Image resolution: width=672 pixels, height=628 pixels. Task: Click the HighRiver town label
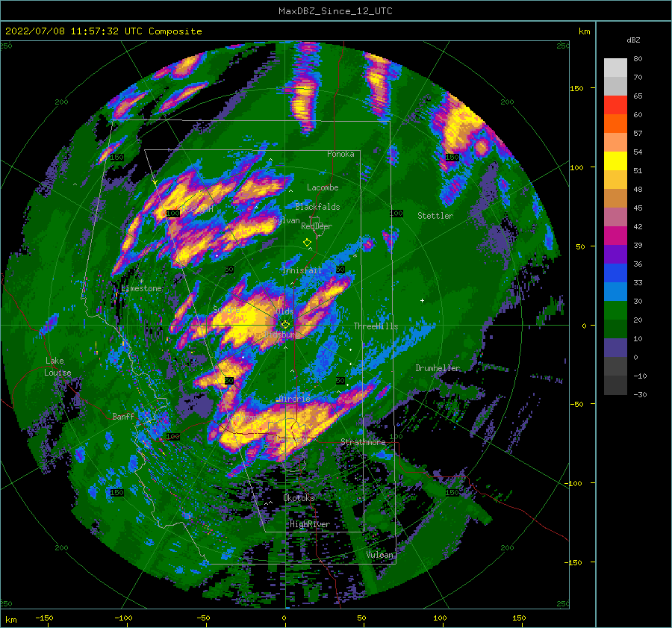309,524
